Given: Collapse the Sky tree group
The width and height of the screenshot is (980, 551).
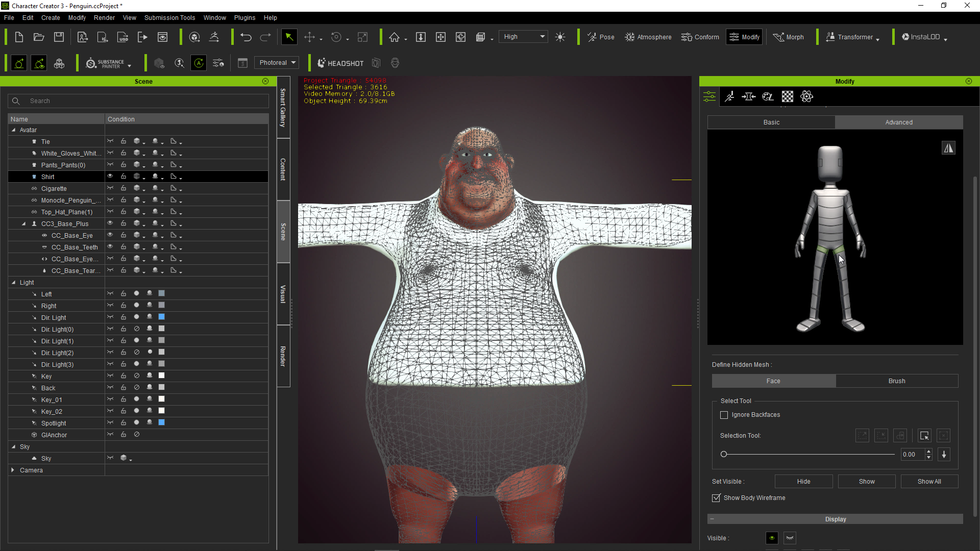Looking at the screenshot, I should point(14,447).
